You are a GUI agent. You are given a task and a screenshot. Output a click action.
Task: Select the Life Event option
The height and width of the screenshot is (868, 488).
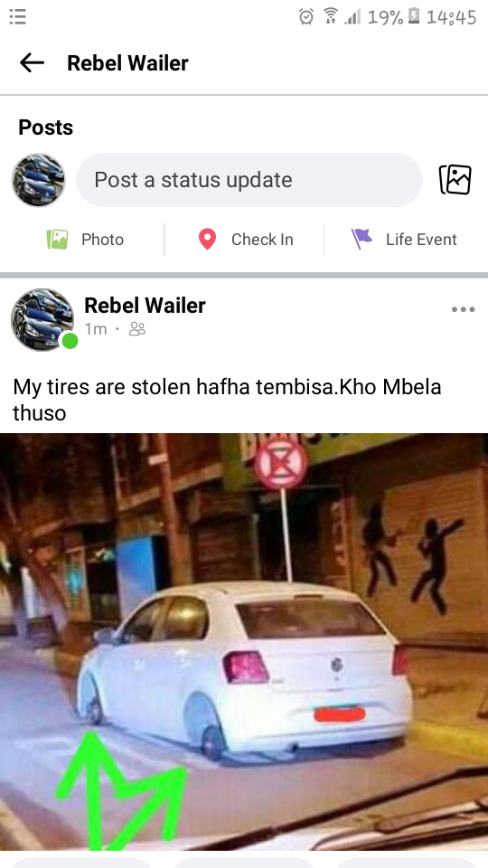404,240
